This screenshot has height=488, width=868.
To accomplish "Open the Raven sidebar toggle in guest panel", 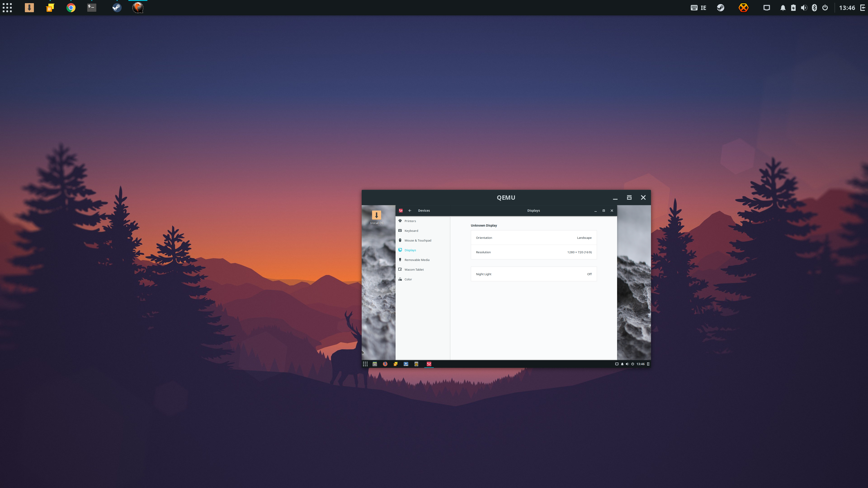I will click(648, 364).
